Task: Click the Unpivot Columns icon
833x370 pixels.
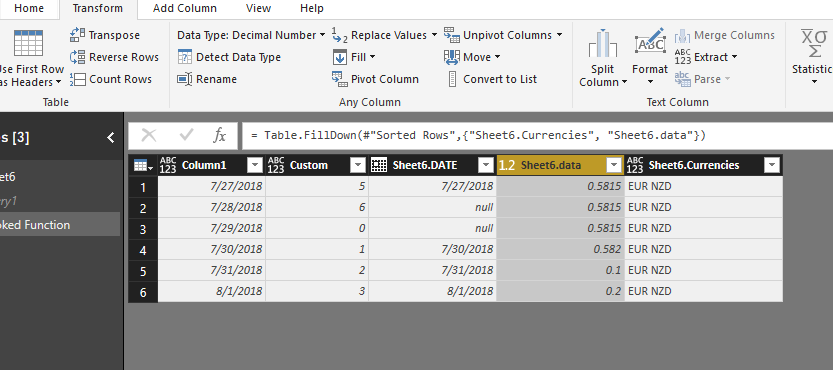Action: (452, 35)
